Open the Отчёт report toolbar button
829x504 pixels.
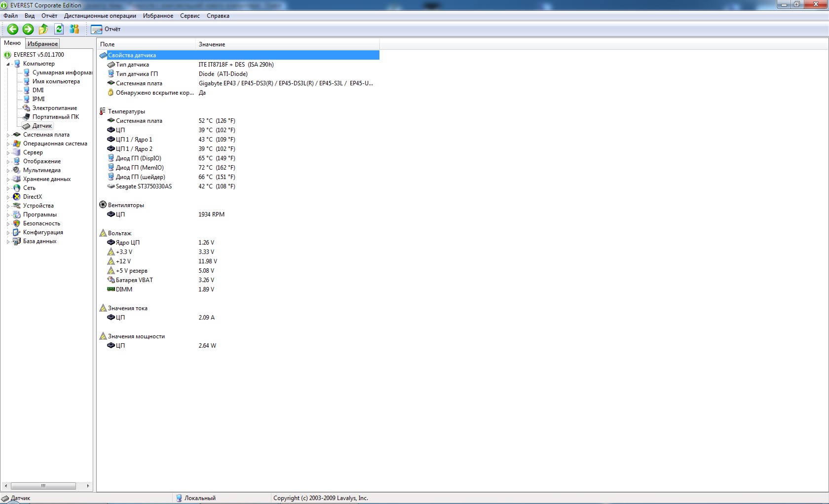(x=106, y=29)
